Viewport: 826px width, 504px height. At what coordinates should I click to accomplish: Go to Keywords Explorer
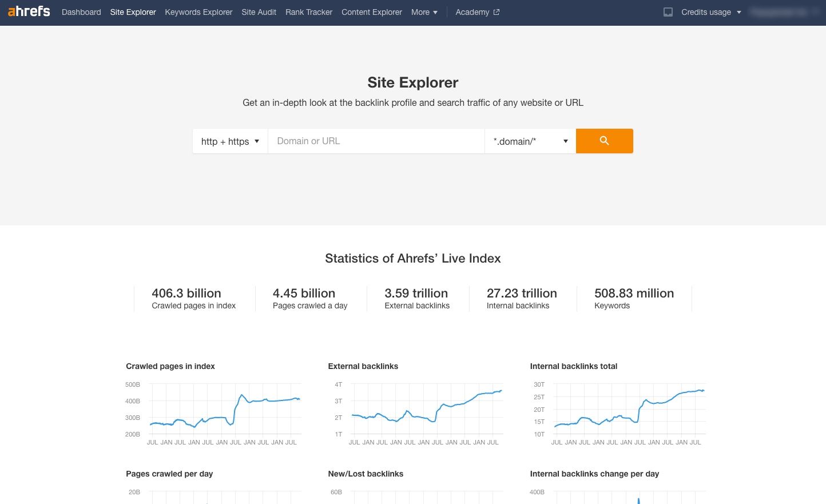coord(198,12)
